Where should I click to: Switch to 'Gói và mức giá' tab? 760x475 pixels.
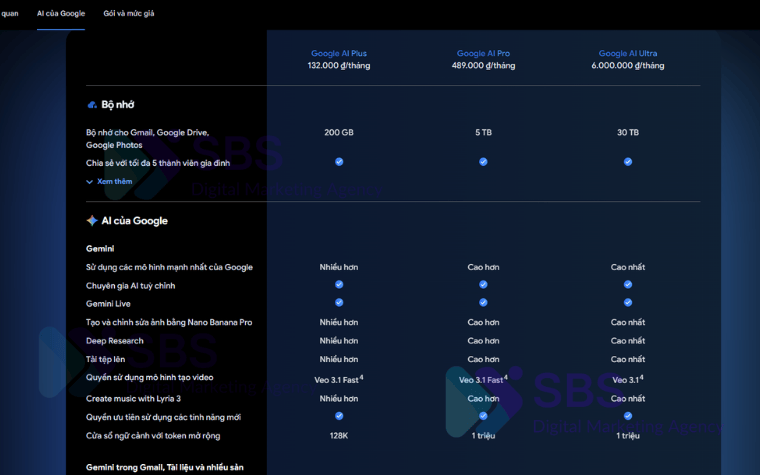(128, 14)
